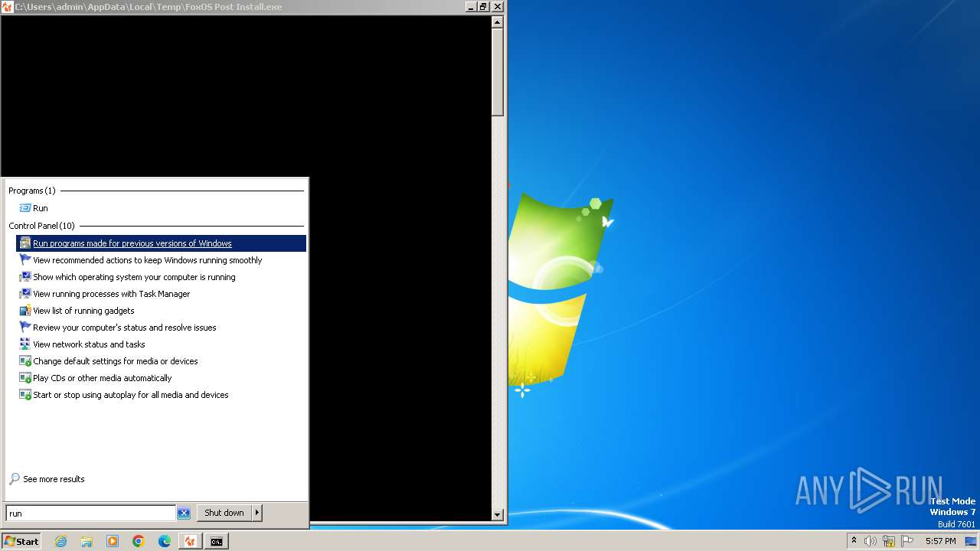Click the Show desktop button
Screen dimensions: 980x551
971,541
